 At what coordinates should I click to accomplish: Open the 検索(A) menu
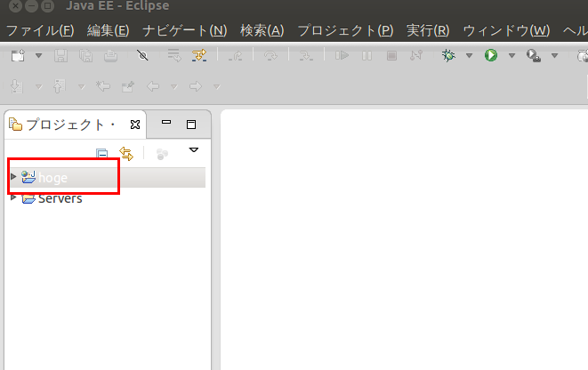pyautogui.click(x=262, y=30)
